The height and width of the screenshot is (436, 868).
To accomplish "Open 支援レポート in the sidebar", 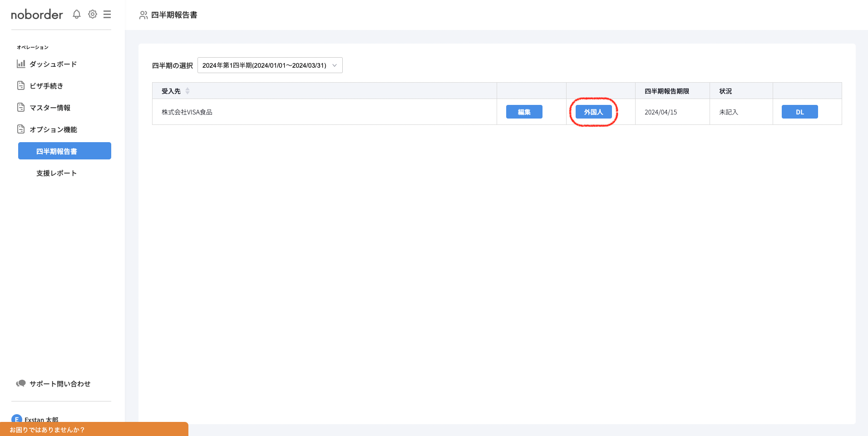I will pos(57,173).
